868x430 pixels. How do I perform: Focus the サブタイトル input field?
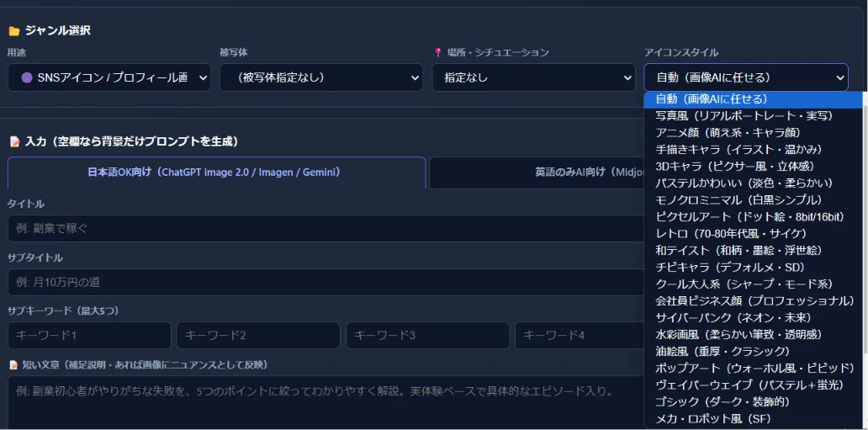click(326, 282)
